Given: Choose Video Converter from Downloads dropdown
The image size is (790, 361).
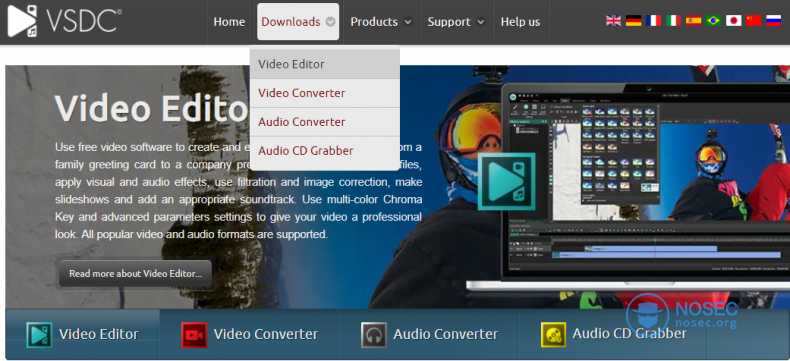Looking at the screenshot, I should (x=325, y=93).
